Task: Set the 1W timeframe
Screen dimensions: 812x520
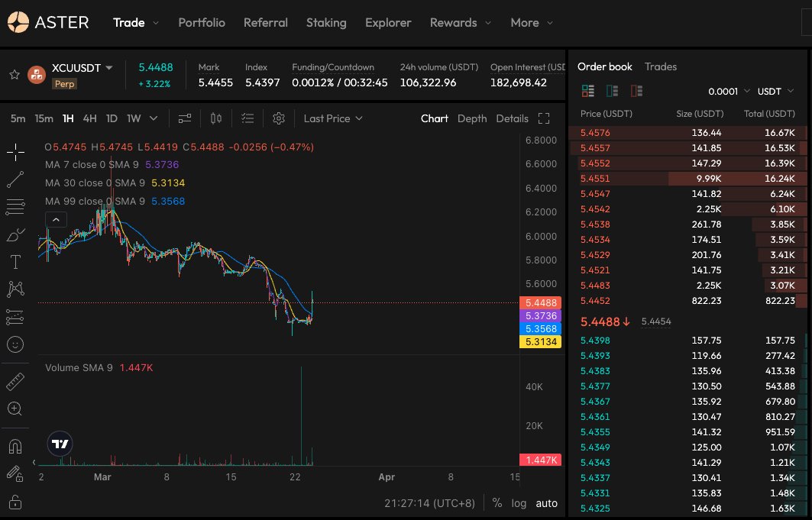Action: pyautogui.click(x=134, y=118)
